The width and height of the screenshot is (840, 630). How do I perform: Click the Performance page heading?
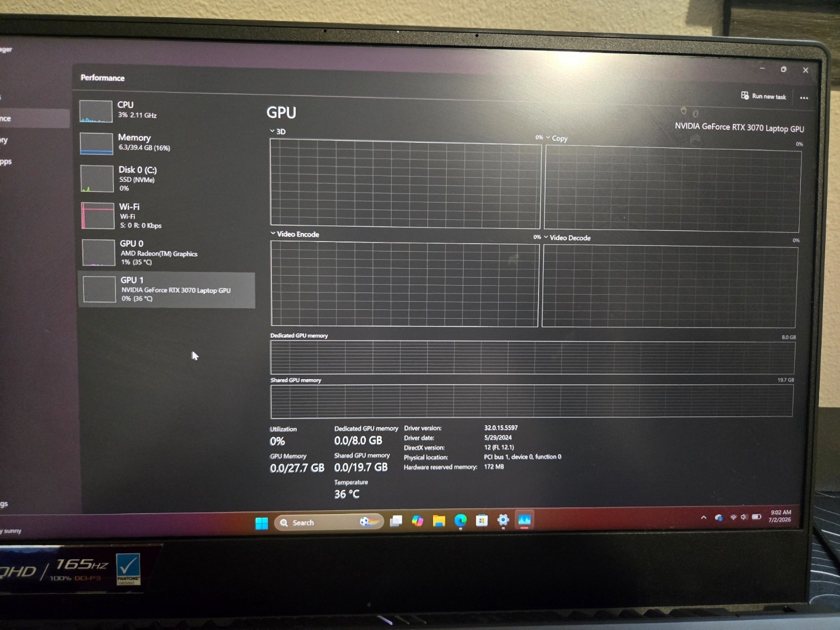tap(102, 78)
